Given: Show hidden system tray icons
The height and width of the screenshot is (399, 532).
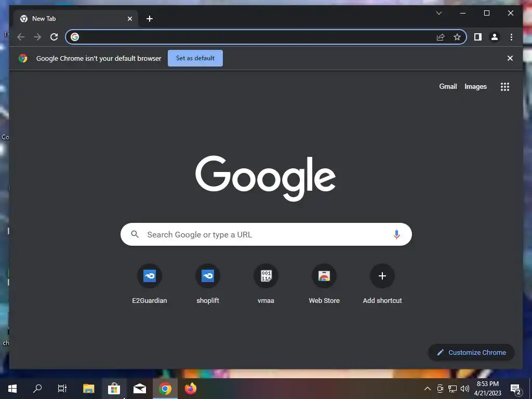Looking at the screenshot, I should point(428,389).
